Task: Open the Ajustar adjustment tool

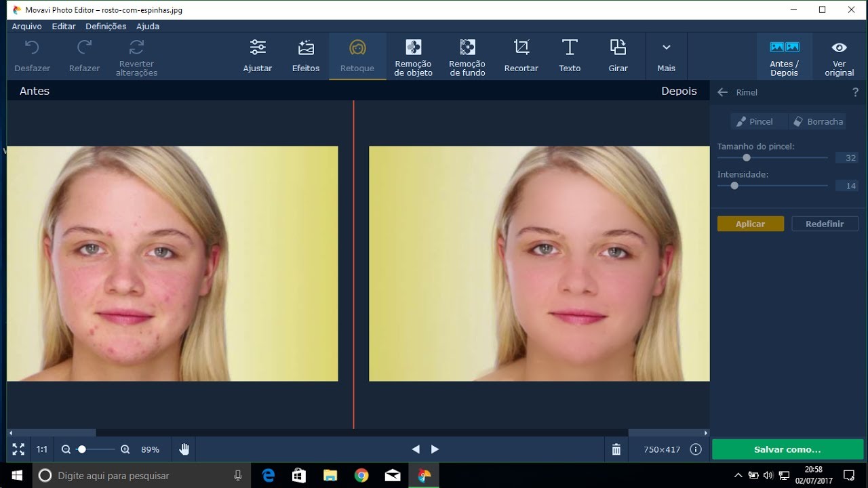Action: pos(258,56)
